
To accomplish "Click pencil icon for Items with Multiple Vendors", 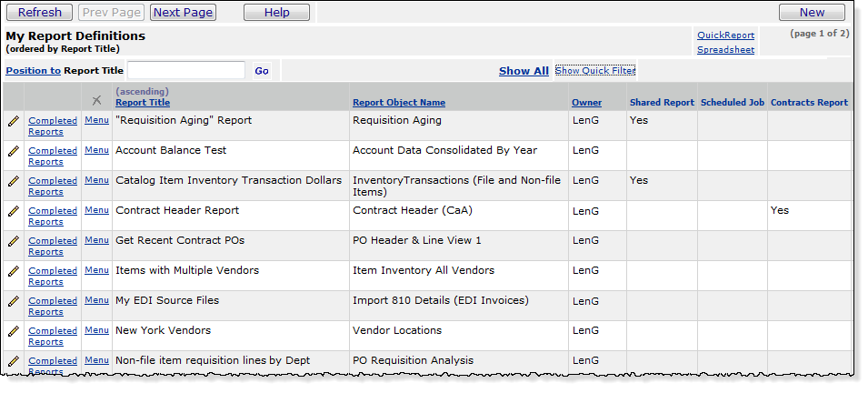I will click(x=13, y=271).
